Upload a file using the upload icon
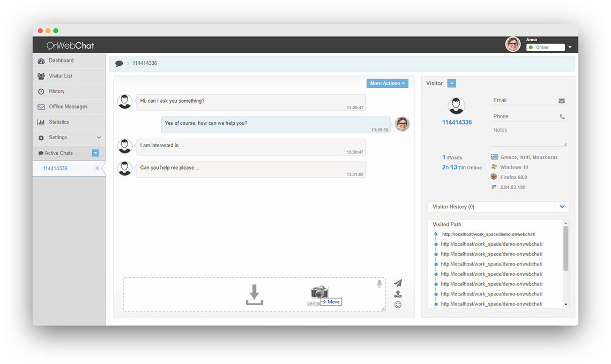This screenshot has width=611, height=364. [x=398, y=294]
